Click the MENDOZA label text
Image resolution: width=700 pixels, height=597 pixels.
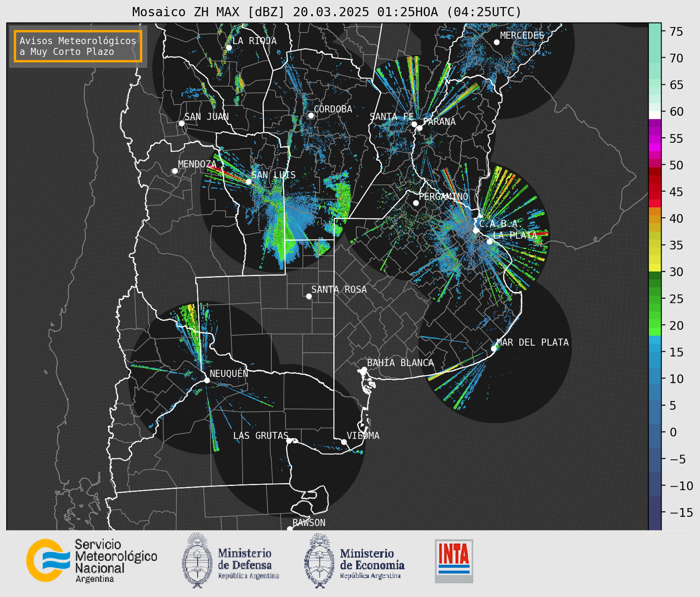tap(198, 164)
